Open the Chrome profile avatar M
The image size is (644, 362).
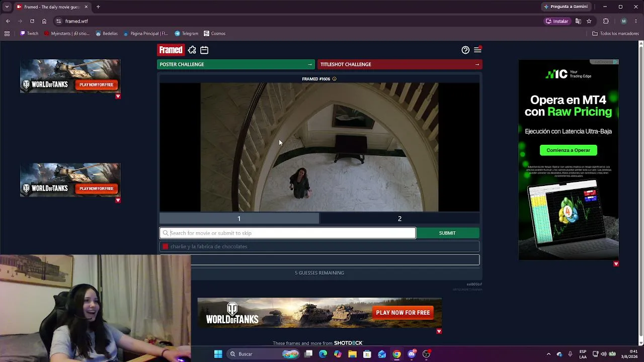click(x=624, y=21)
